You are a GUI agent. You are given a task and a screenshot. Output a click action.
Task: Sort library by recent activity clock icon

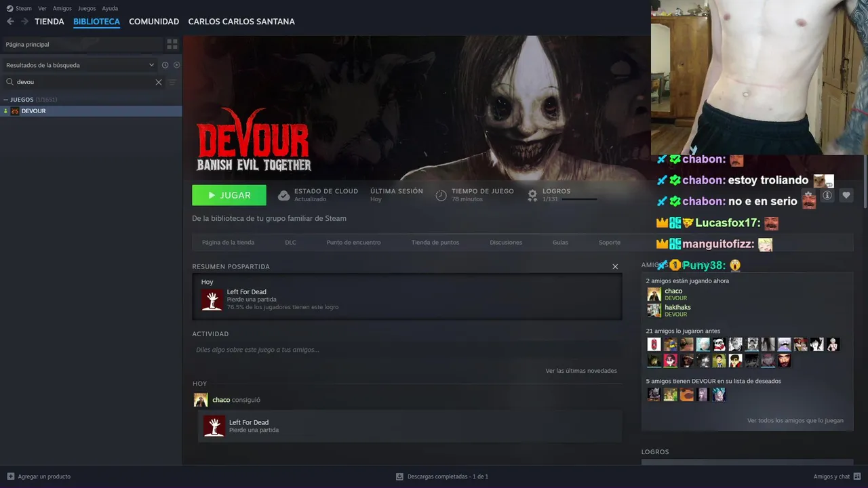pyautogui.click(x=165, y=65)
